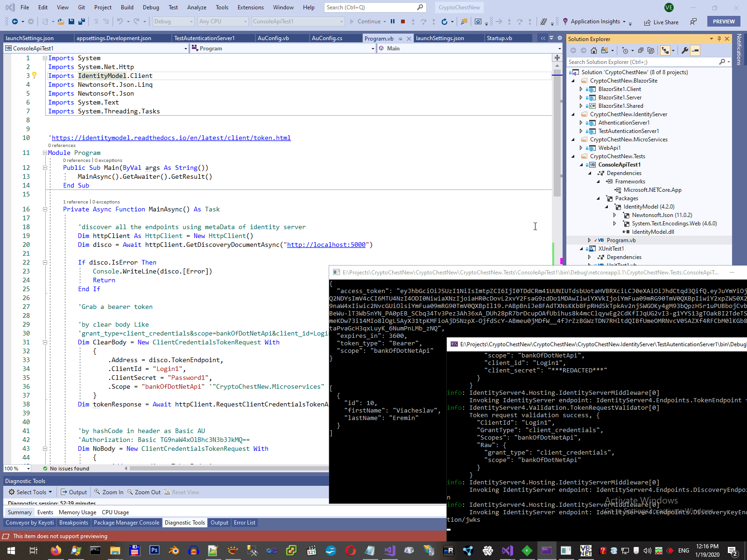Toggle Preview Selected Items in Solution Explorer
This screenshot has height=560, width=747.
pyautogui.click(x=695, y=50)
